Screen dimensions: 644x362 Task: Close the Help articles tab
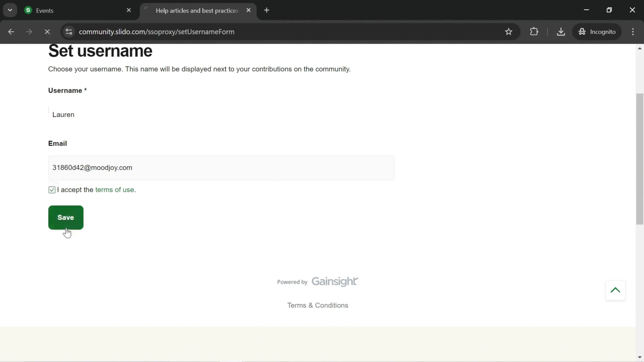tap(249, 10)
